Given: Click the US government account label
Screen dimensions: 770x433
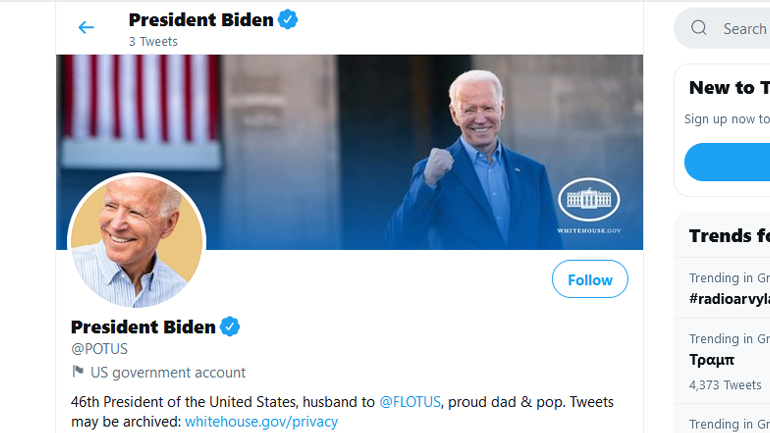Looking at the screenshot, I should pos(168,372).
